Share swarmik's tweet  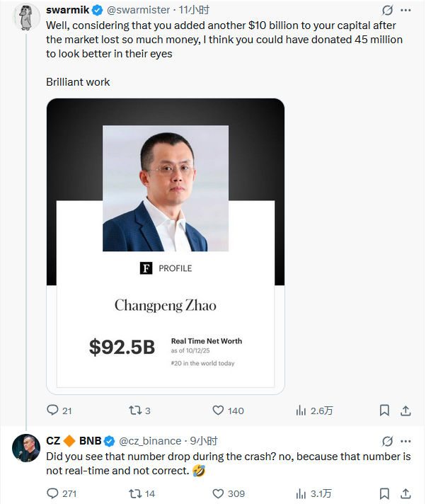405,410
